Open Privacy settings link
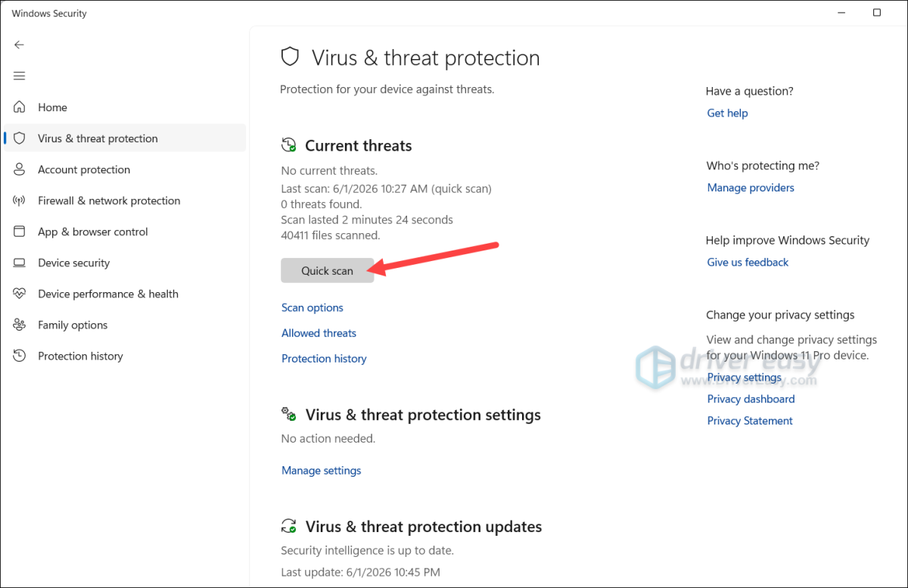Screen dimensions: 908x588 (x=745, y=377)
